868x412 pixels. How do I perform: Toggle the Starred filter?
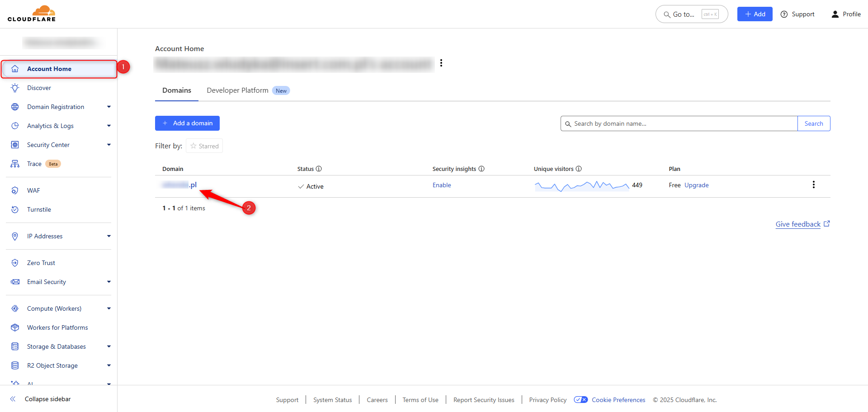[204, 146]
